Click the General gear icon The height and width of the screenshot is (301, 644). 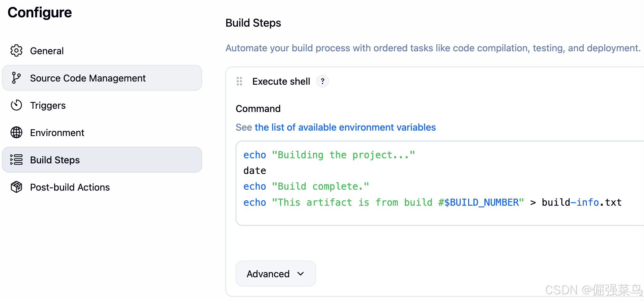[16, 51]
